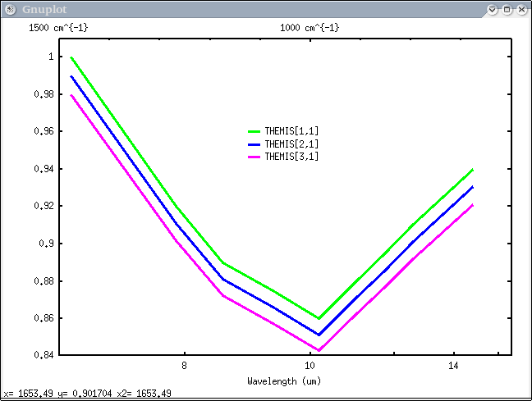Screen dimensions: 532x401
Task: Close the Gnuplot window
Action: click(522, 10)
